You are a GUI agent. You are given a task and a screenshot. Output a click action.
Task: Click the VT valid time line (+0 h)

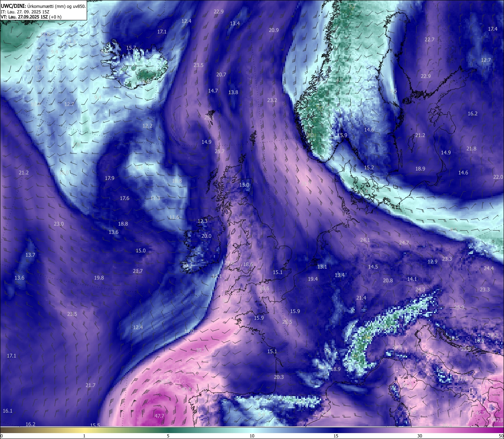31,17
